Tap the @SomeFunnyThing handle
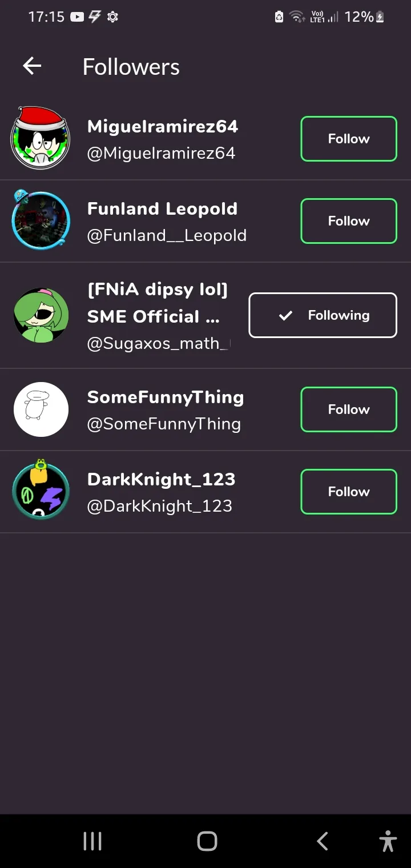Screen dimensions: 411x868 coord(164,424)
